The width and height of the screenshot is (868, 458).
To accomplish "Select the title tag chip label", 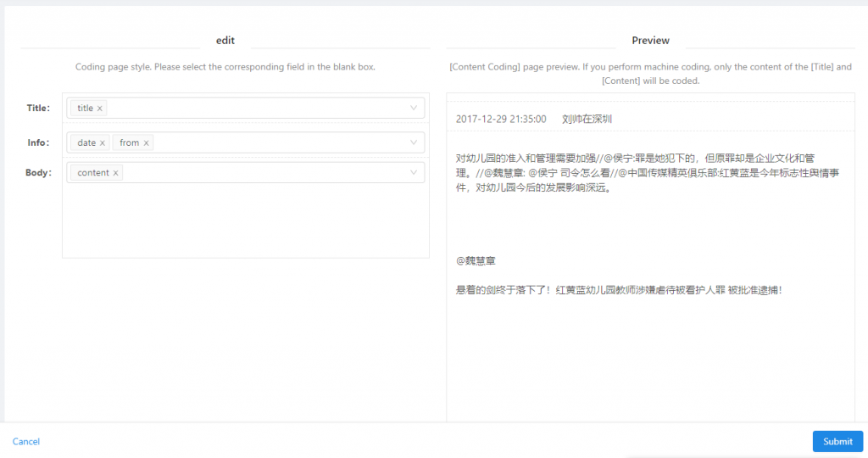I will [85, 109].
